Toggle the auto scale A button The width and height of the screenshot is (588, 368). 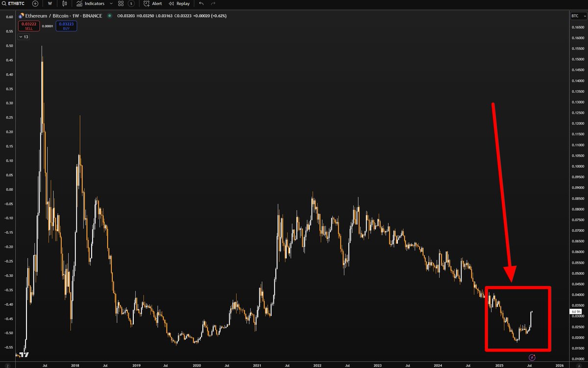pyautogui.click(x=579, y=365)
